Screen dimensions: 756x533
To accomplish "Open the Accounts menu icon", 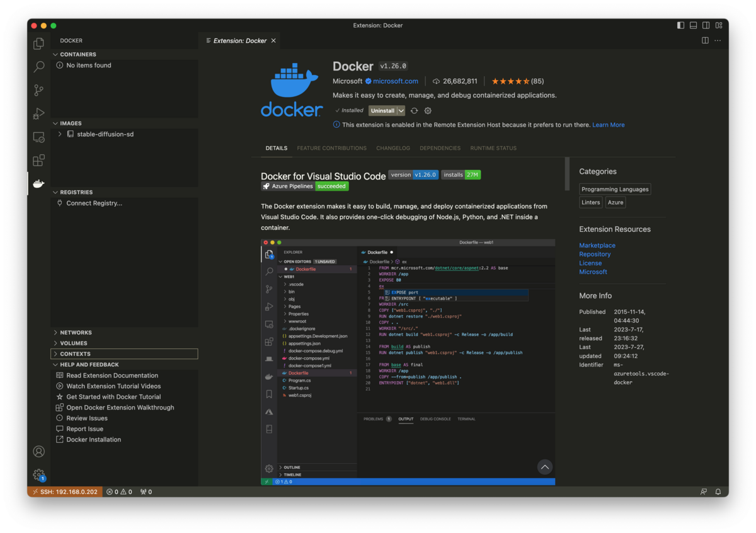I will coord(38,451).
